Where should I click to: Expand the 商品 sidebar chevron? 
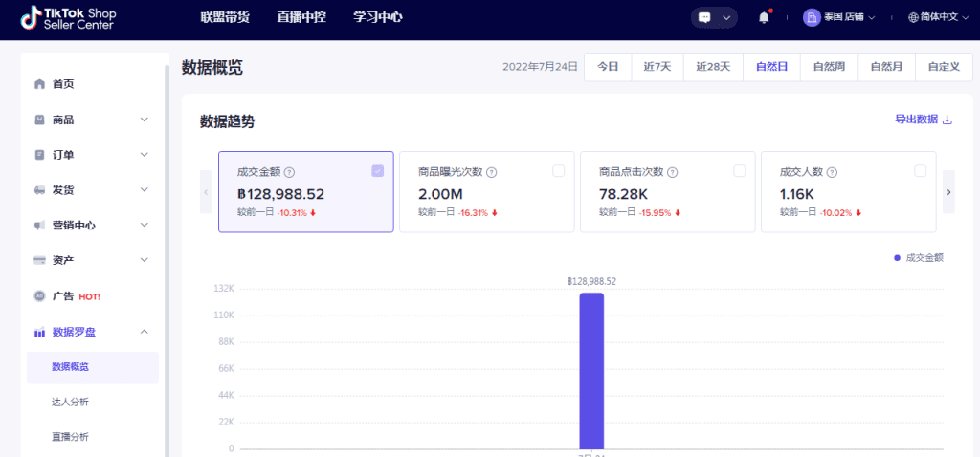click(144, 120)
